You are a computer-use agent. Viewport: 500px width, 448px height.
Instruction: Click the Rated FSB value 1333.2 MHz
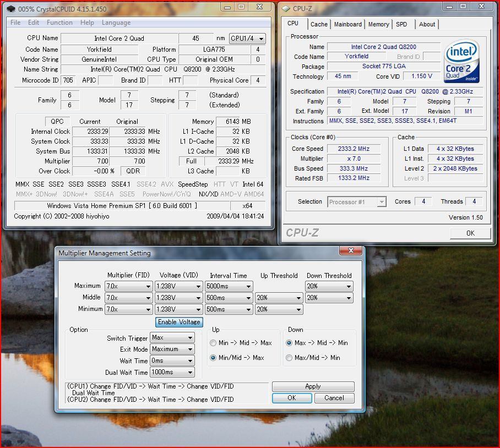coord(354,178)
